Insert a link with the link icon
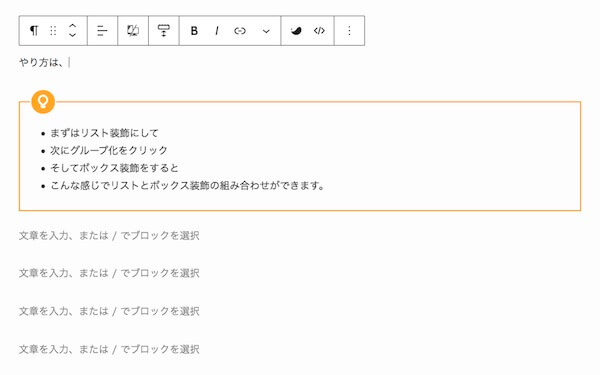The image size is (600, 375). coord(240,31)
